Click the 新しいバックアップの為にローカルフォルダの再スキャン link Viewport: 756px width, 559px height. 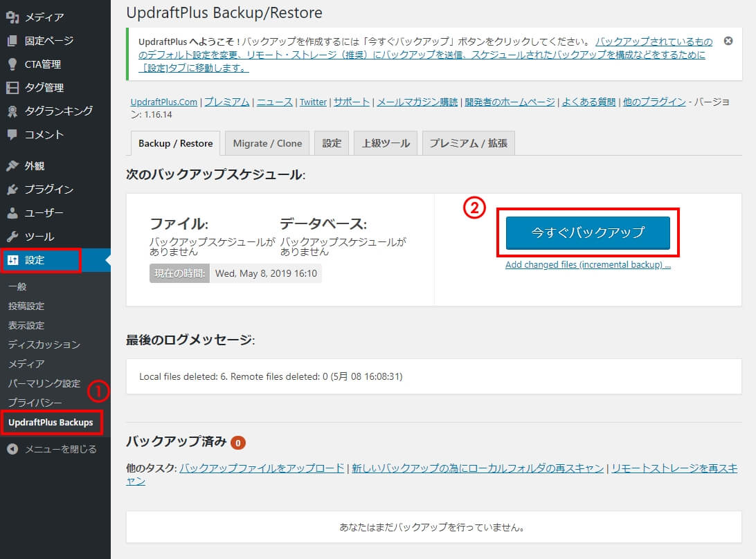(478, 468)
